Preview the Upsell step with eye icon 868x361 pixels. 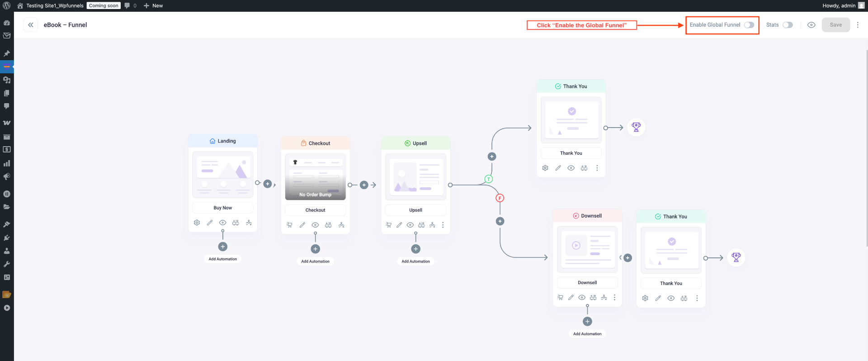(x=410, y=225)
